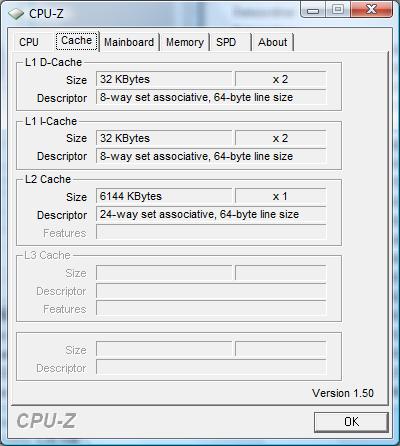The height and width of the screenshot is (446, 400).
Task: Open the Mainboard tab
Action: click(x=129, y=42)
